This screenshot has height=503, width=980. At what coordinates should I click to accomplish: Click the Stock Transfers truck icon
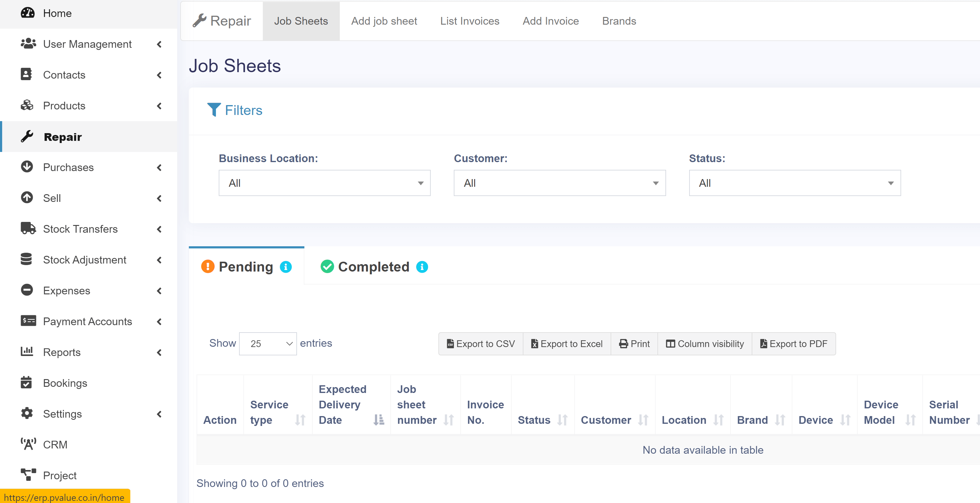[28, 228]
